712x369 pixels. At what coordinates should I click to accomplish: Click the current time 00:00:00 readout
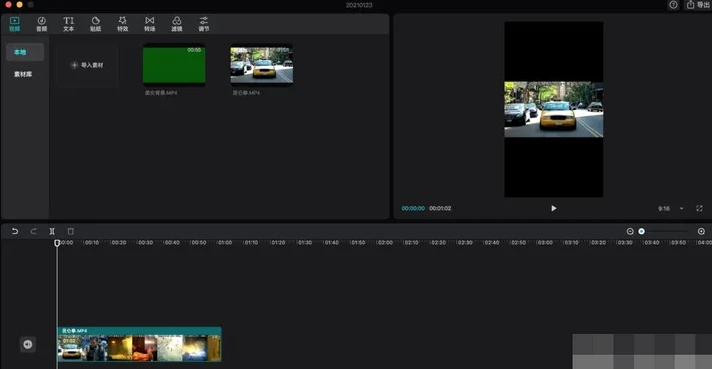click(x=413, y=208)
